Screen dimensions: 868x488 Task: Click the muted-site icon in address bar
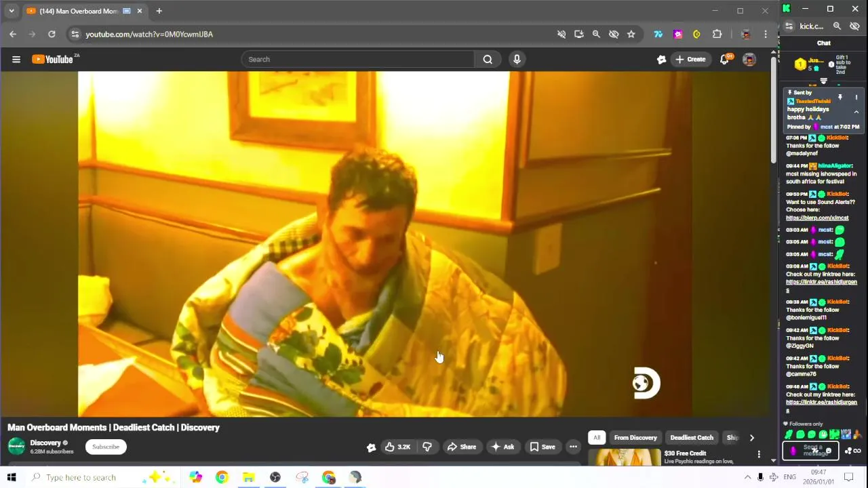click(561, 34)
